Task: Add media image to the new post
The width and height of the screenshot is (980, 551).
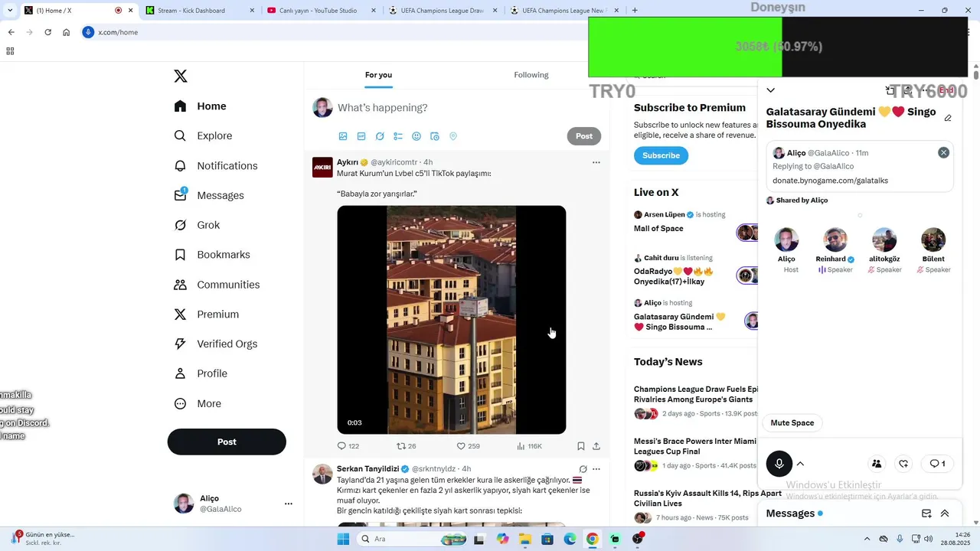Action: tap(343, 136)
